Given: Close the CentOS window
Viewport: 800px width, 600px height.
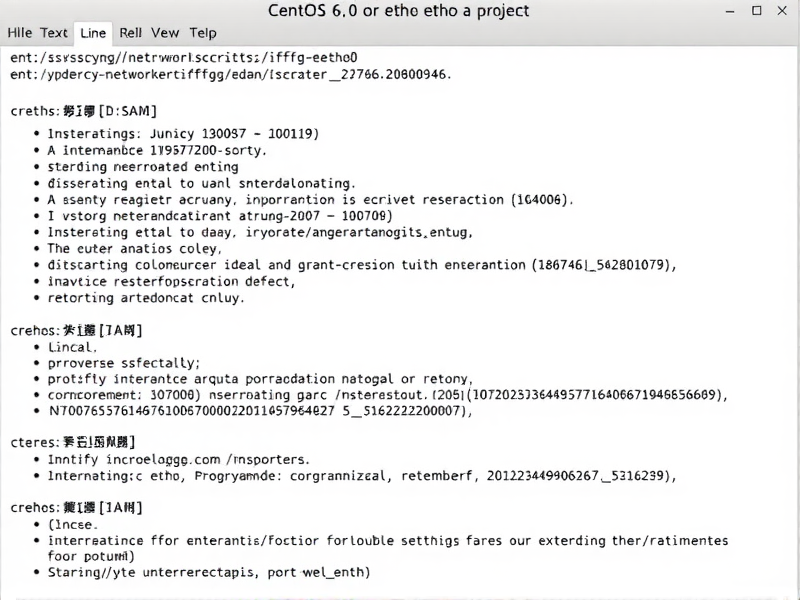Looking at the screenshot, I should [783, 11].
